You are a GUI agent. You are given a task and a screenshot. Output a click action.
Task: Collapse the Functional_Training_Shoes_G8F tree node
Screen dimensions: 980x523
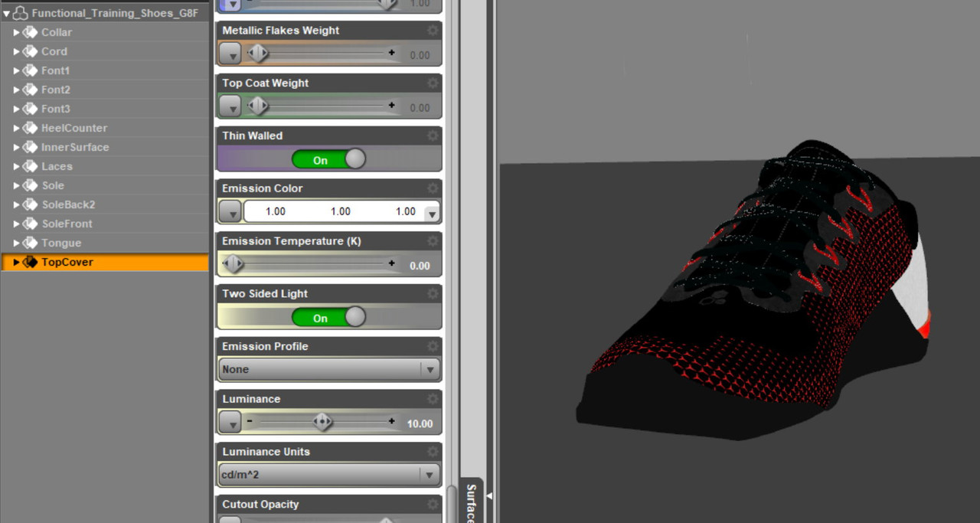(x=6, y=14)
